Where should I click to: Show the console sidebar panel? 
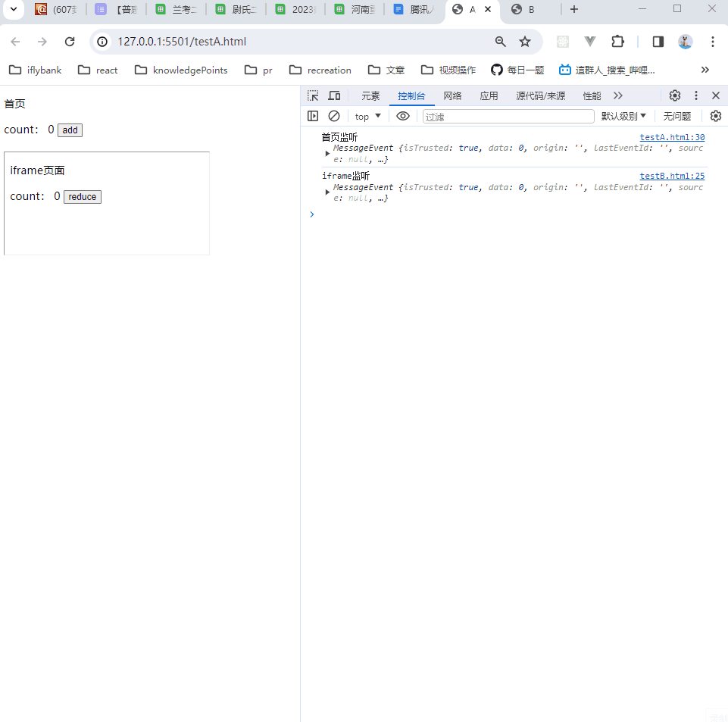pyautogui.click(x=313, y=115)
